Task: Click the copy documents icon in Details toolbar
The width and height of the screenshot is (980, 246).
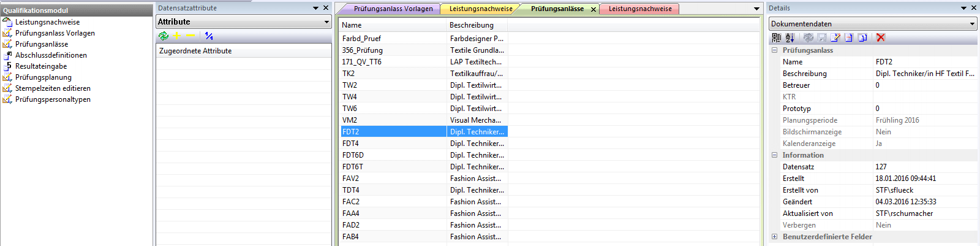Action: [x=862, y=37]
